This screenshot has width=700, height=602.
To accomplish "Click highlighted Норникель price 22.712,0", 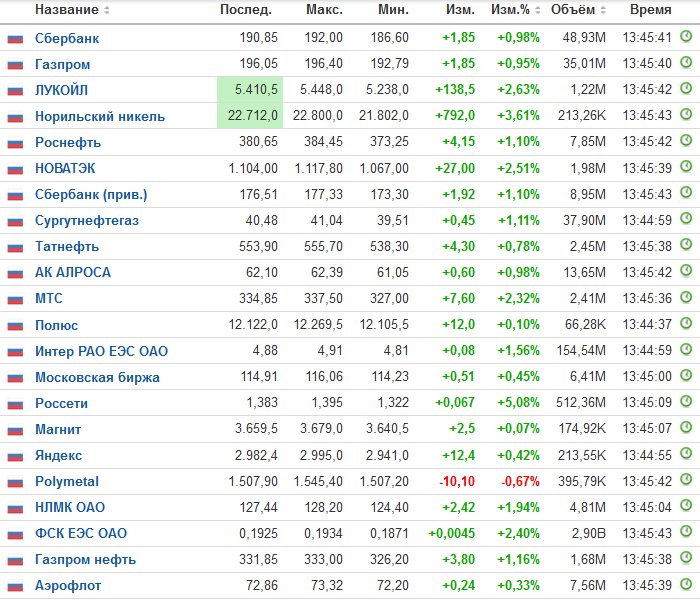I will [x=250, y=116].
